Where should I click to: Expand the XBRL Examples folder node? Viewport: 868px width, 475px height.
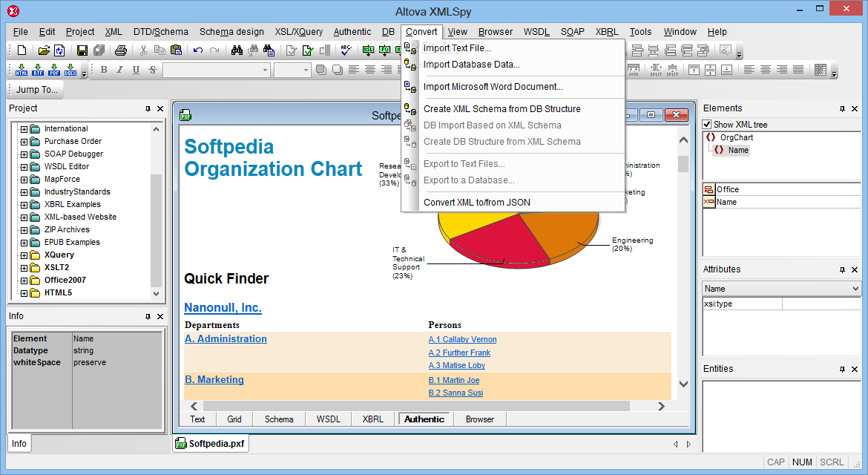click(24, 205)
